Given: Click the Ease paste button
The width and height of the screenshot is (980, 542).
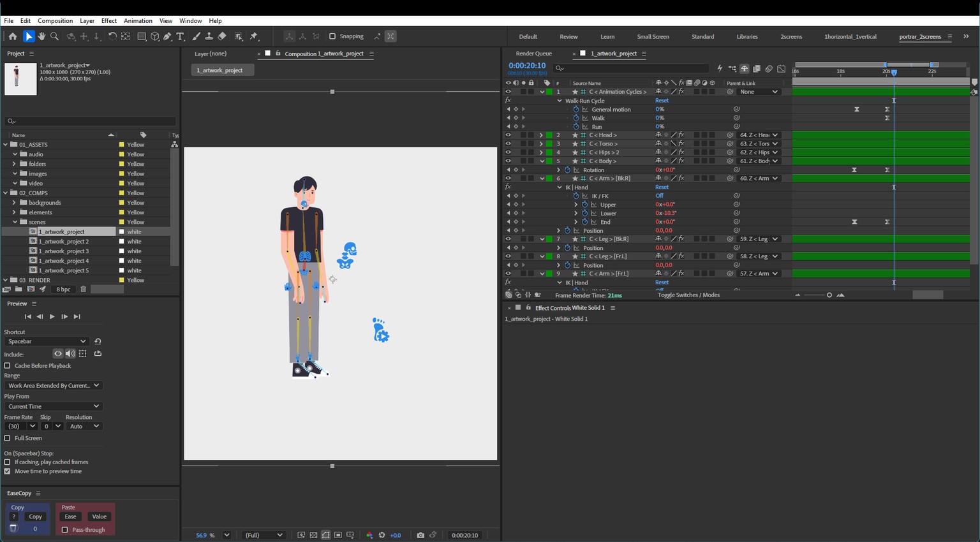Looking at the screenshot, I should point(70,516).
